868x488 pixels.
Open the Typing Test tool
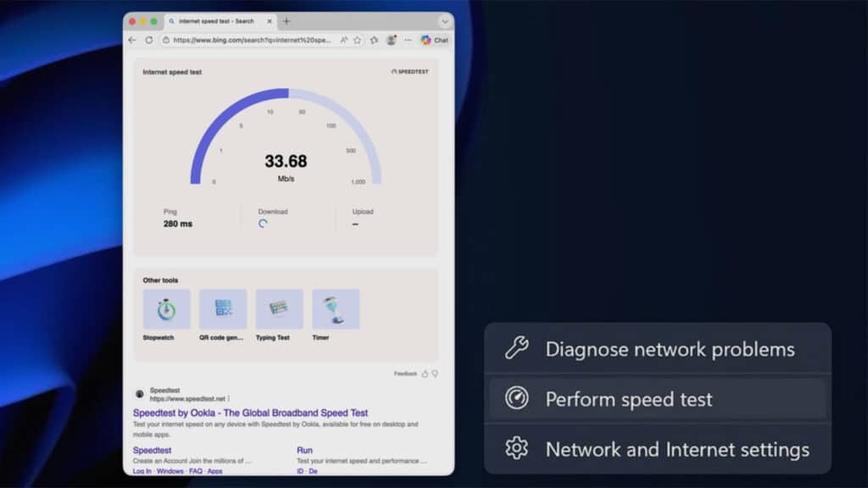(278, 308)
